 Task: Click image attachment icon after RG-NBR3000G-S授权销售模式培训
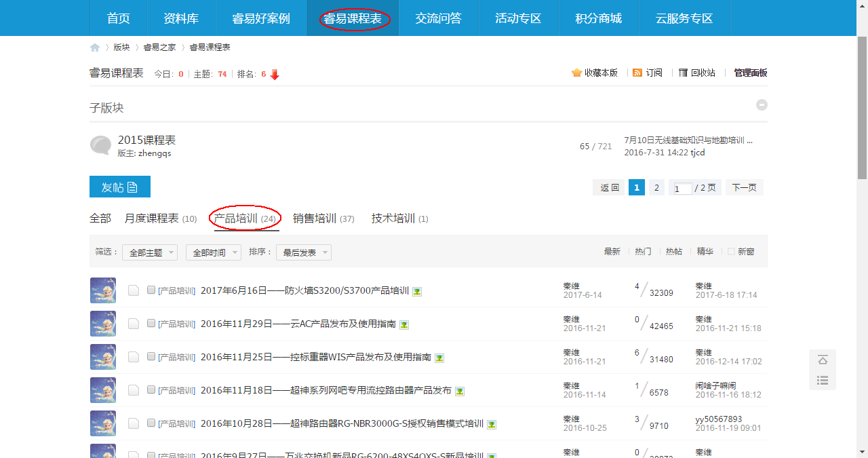coord(492,424)
